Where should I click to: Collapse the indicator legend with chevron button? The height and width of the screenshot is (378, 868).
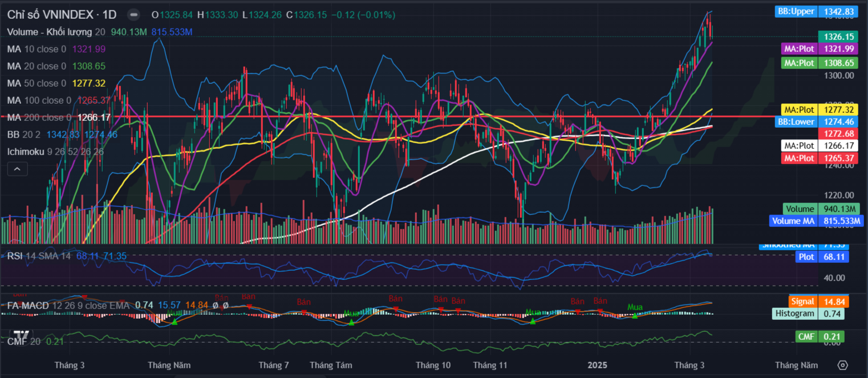pos(17,169)
